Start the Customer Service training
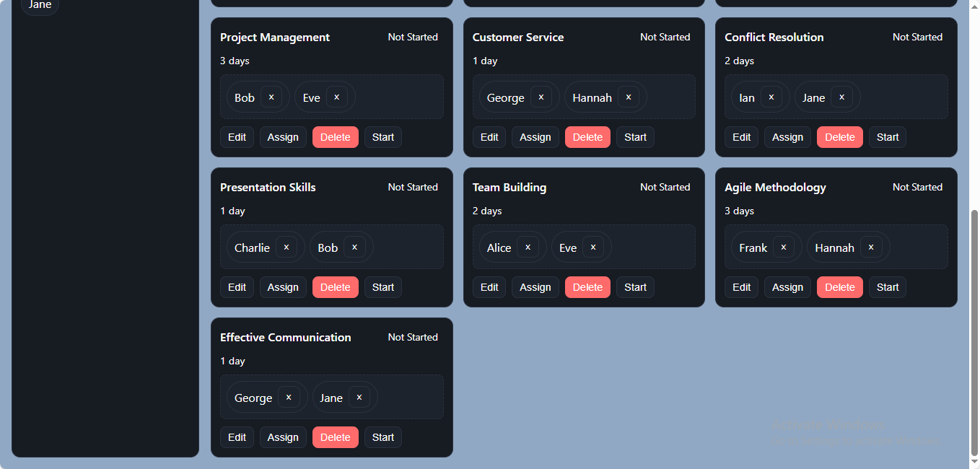980x469 pixels. [x=635, y=137]
